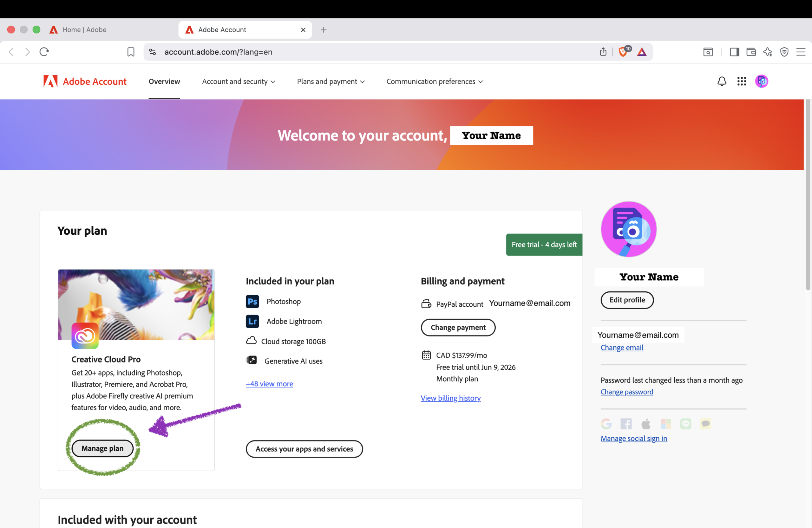
Task: Click the Creative Cloud Pro artwork thumbnail
Action: [136, 304]
